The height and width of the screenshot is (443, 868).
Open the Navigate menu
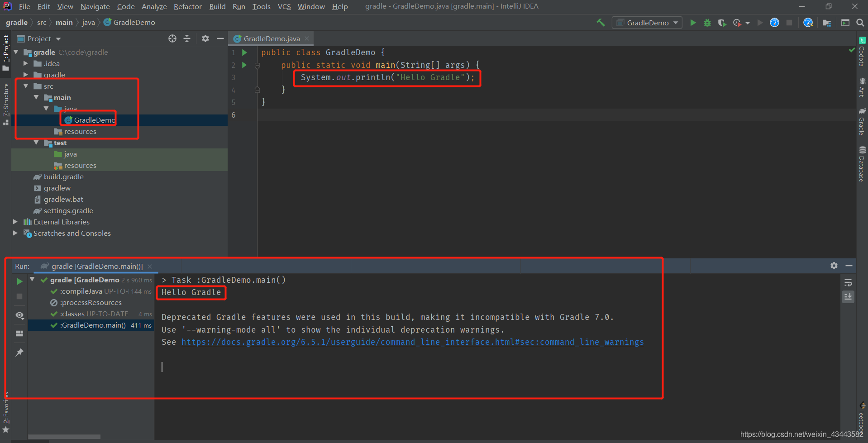point(95,6)
